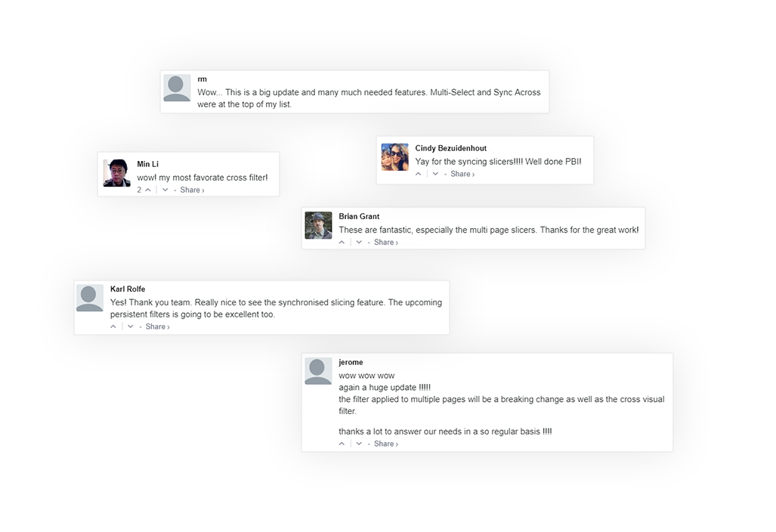Image resolution: width=776 pixels, height=532 pixels.
Task: Click rm's default avatar image
Action: click(x=177, y=88)
